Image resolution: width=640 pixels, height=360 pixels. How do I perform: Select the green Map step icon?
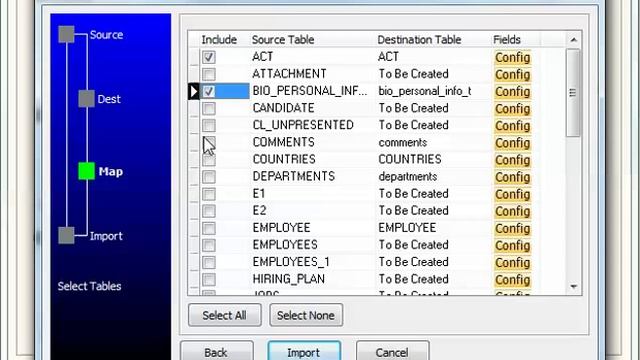click(x=87, y=171)
